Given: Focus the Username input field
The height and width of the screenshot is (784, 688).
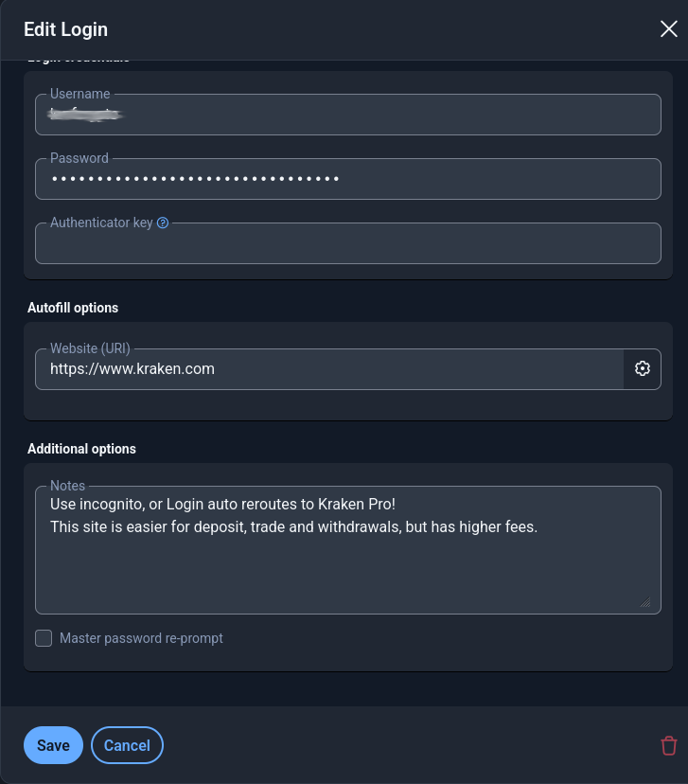Looking at the screenshot, I should (x=347, y=115).
